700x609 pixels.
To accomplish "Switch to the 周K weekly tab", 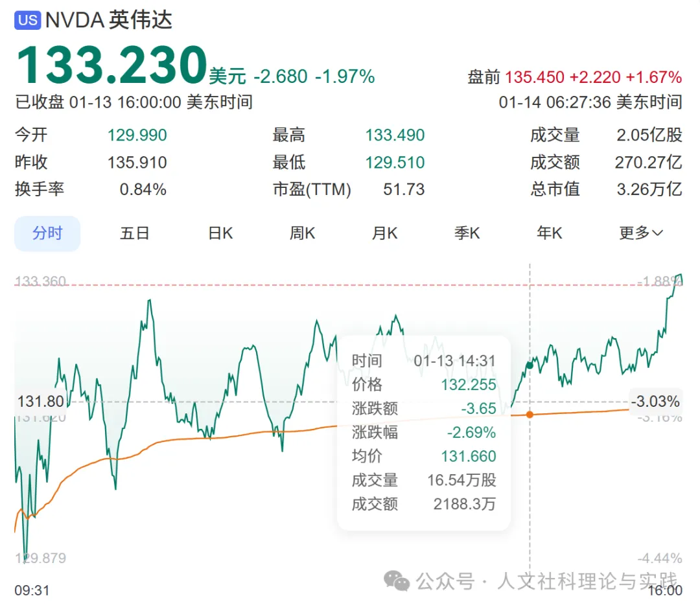I will click(x=302, y=233).
